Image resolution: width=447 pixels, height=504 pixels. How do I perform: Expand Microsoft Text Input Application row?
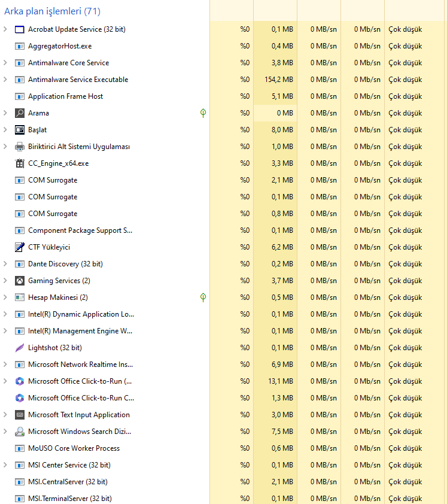tap(5, 415)
